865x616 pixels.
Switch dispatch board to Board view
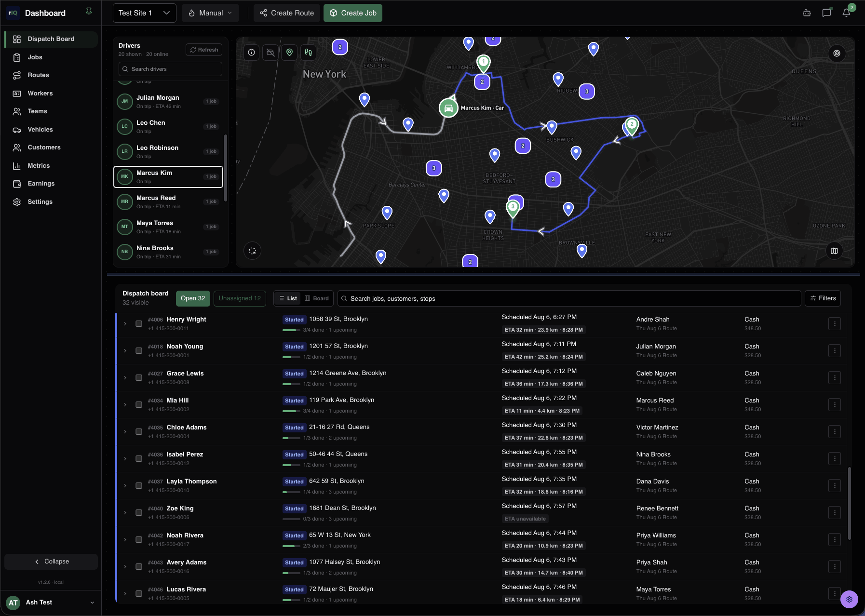tap(317, 298)
